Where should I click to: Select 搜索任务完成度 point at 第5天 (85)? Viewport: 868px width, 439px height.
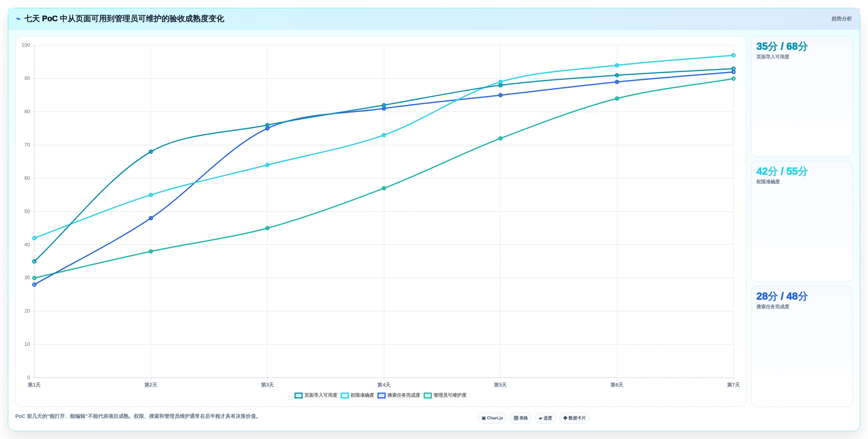pos(500,95)
